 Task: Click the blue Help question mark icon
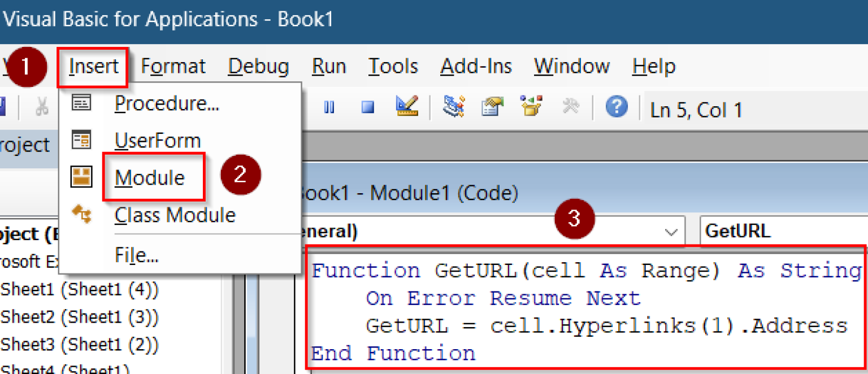617,106
